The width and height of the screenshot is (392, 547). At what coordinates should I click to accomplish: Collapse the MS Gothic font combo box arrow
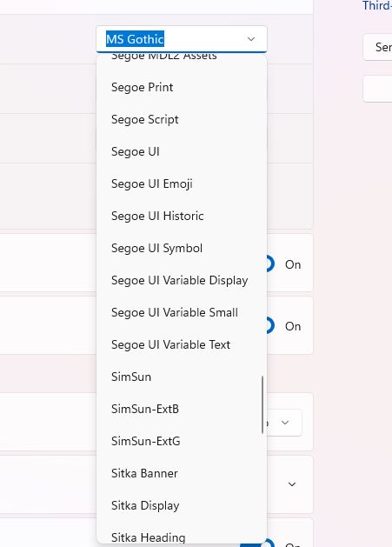[251, 39]
